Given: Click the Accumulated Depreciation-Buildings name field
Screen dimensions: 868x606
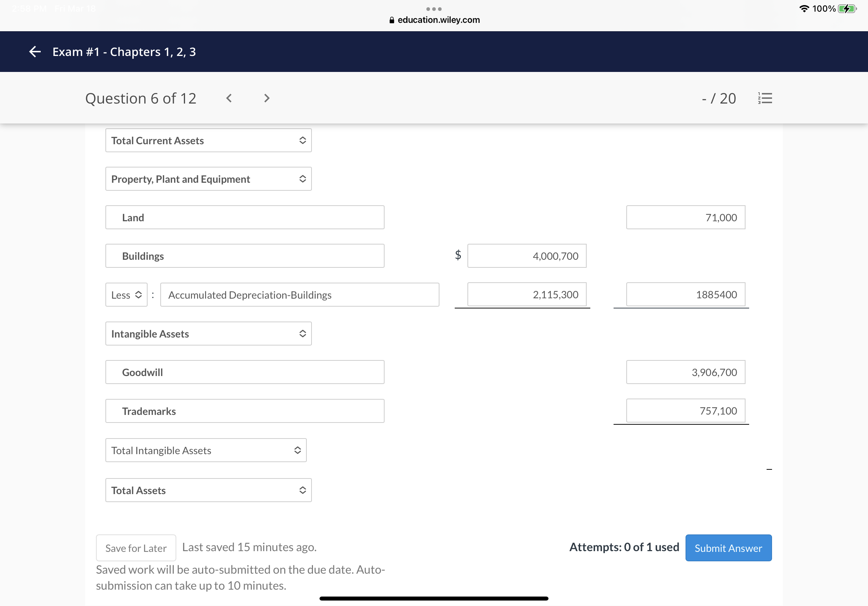Looking at the screenshot, I should pyautogui.click(x=300, y=295).
